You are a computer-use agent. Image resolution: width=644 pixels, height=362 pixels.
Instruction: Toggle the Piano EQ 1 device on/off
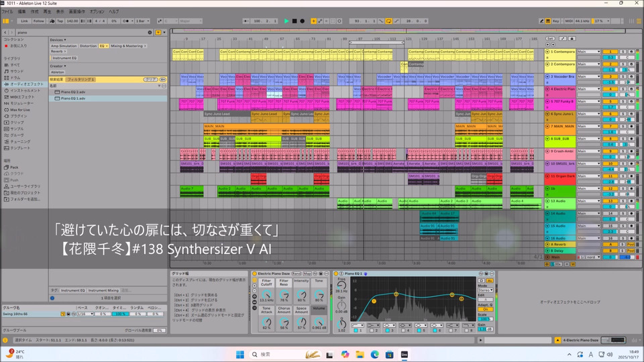tap(337, 274)
